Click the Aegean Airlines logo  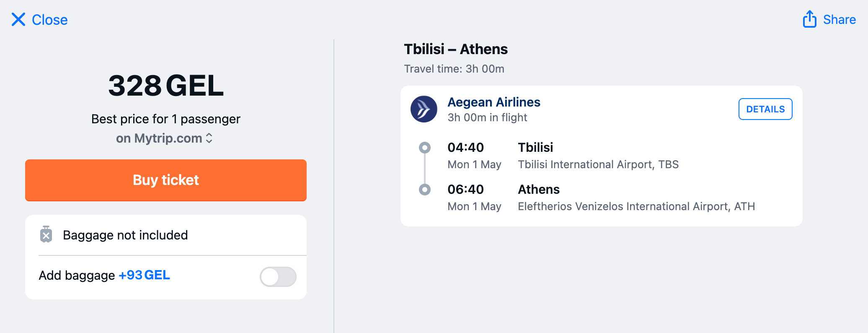424,109
